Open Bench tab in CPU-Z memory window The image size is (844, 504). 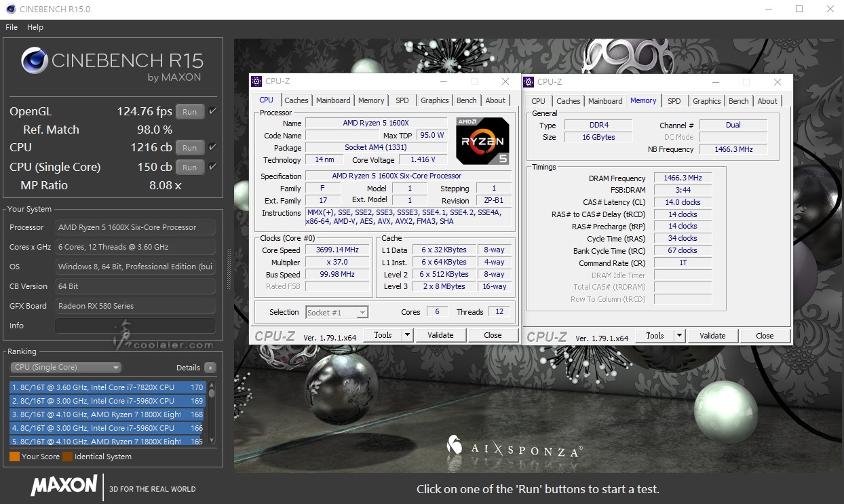(x=739, y=101)
